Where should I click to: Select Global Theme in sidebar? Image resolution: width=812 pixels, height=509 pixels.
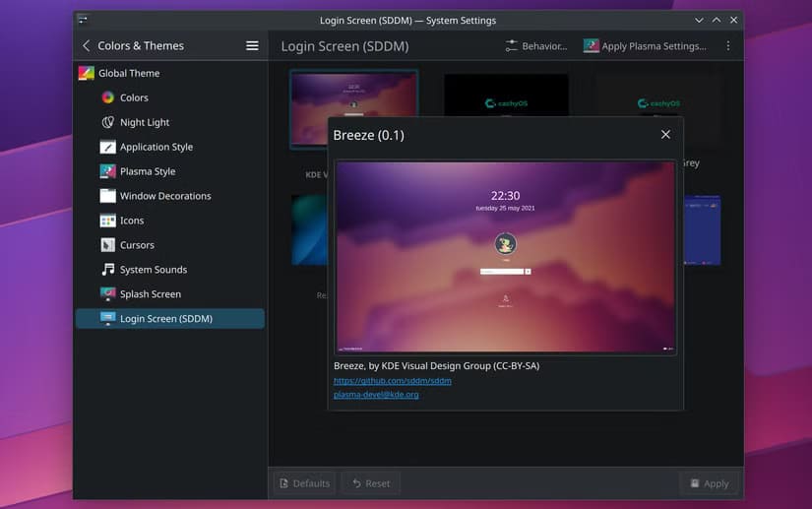pos(128,73)
